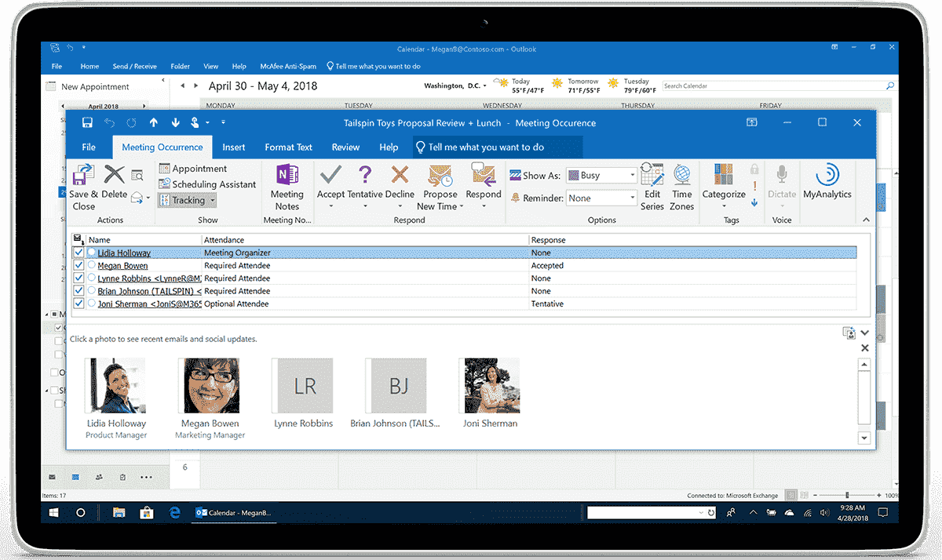Open the File tab in meeting window
Image resolution: width=942 pixels, height=560 pixels.
point(89,147)
